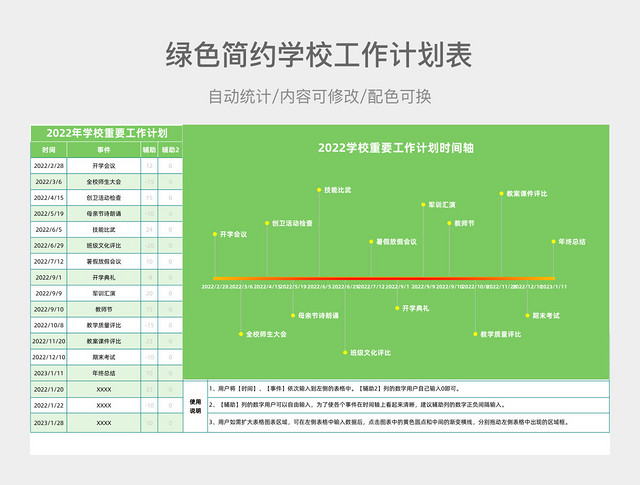Select the event cell 开学典礼 in table
Image resolution: width=640 pixels, height=485 pixels.
click(104, 277)
